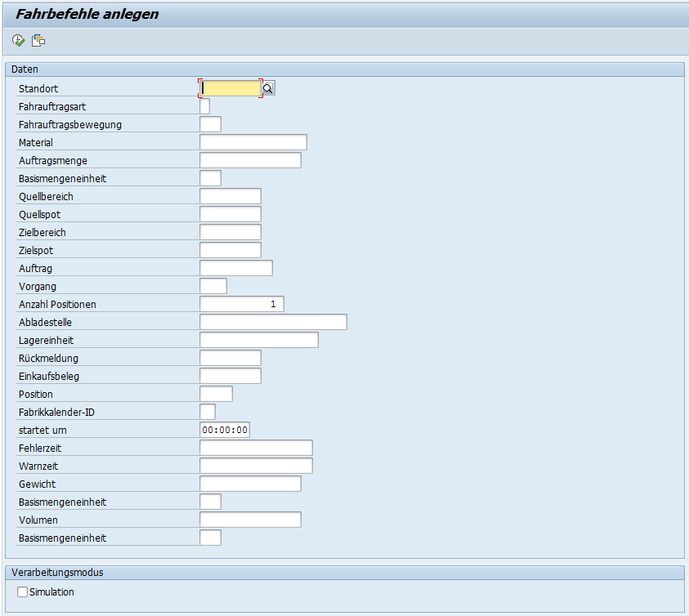Click the startet um time field
Viewport: 689px width, 616px height.
(x=225, y=430)
